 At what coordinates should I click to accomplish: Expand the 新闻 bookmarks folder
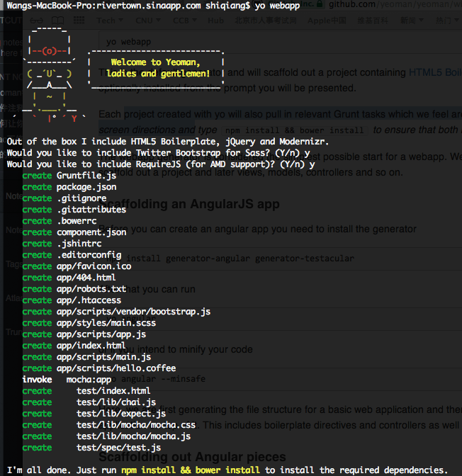click(412, 21)
